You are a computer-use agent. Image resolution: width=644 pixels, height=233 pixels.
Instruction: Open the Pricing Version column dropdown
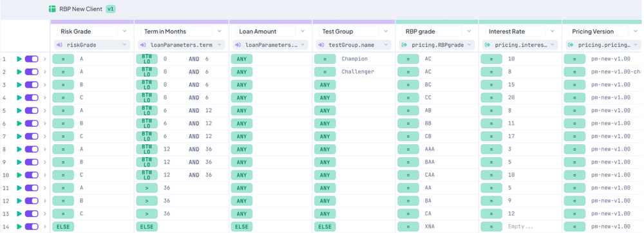pyautogui.click(x=636, y=31)
